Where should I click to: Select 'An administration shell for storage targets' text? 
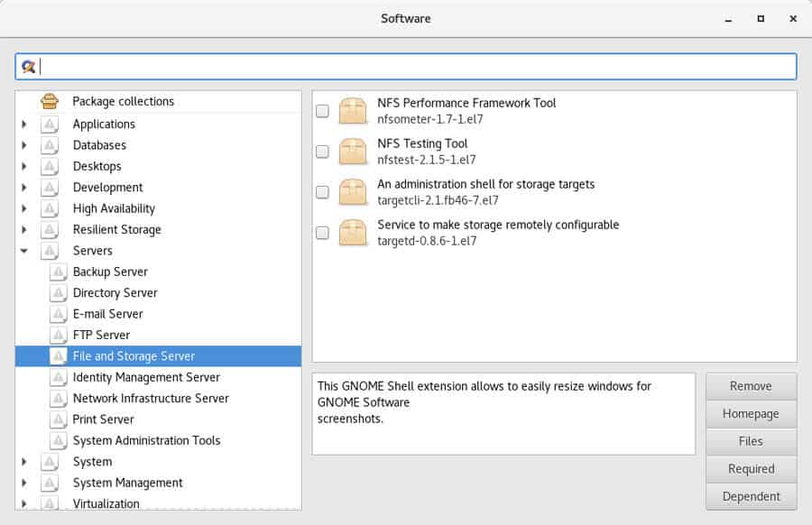485,184
